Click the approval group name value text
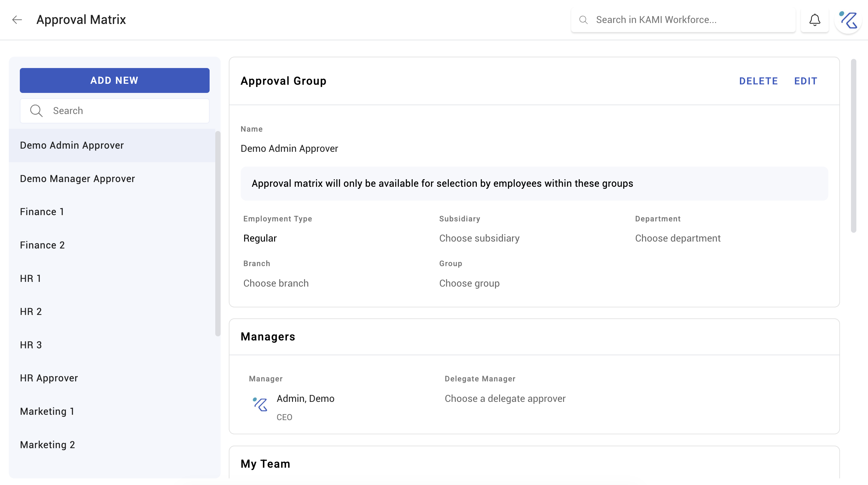This screenshot has width=868, height=485. [289, 149]
